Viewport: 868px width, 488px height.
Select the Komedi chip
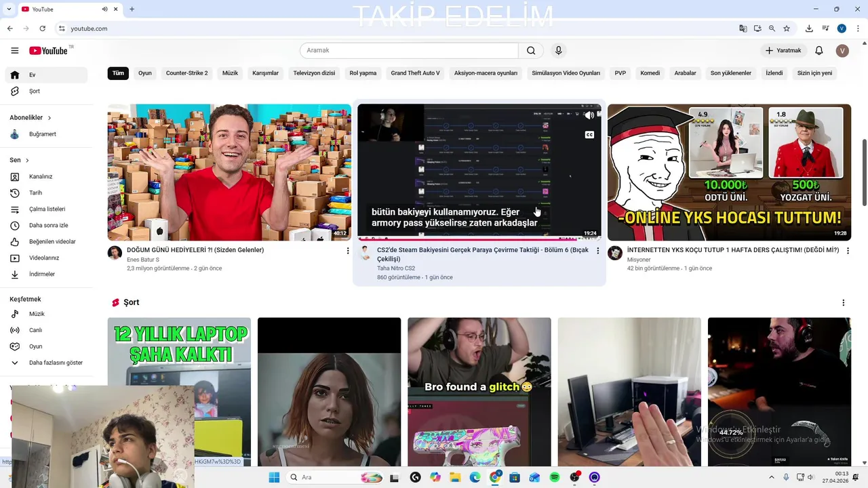(650, 73)
